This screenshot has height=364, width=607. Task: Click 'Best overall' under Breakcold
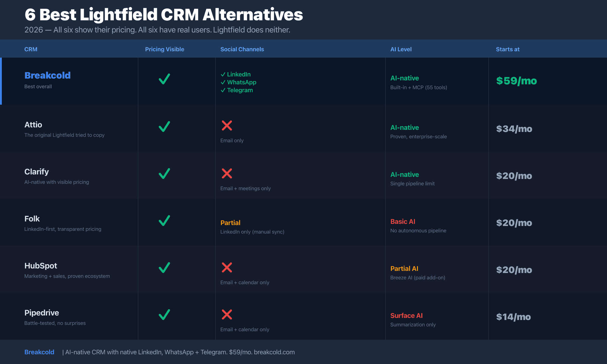38,86
